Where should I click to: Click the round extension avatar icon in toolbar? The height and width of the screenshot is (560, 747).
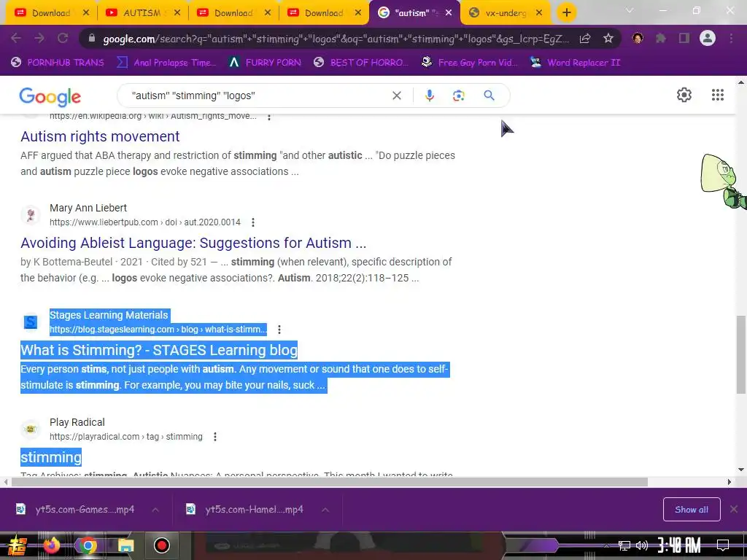(638, 38)
